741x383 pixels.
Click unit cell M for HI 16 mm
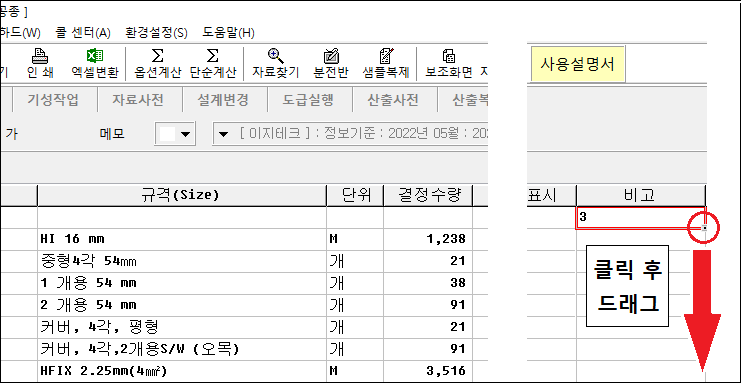(354, 239)
